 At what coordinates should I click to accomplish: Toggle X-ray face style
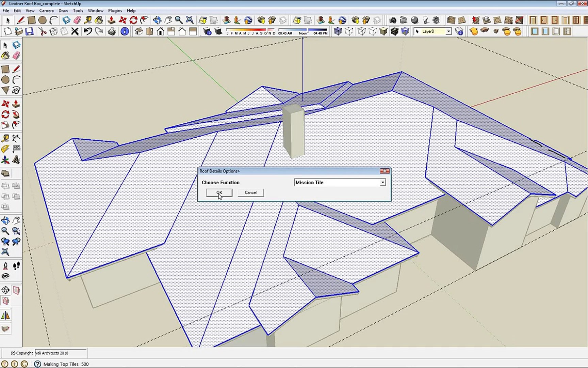point(338,32)
